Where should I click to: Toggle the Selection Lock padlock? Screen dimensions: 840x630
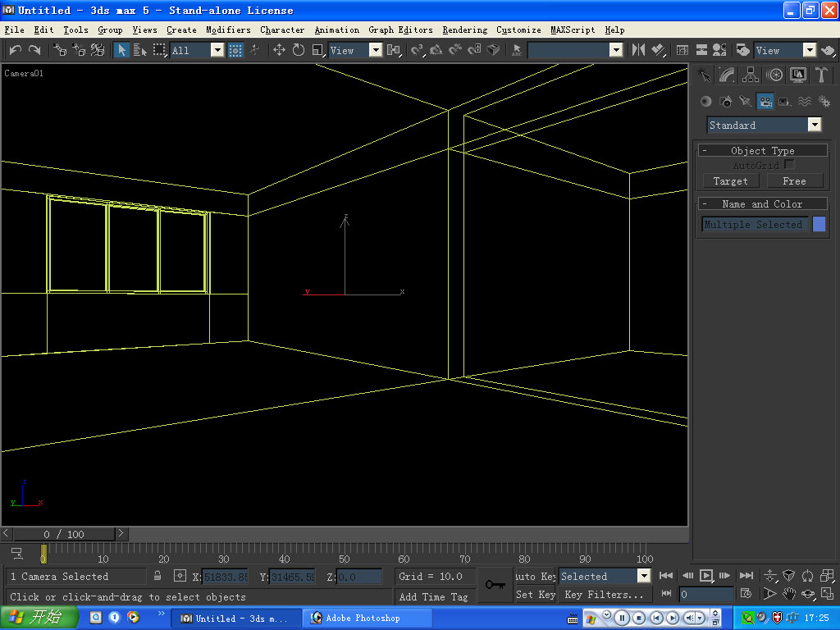click(x=157, y=576)
